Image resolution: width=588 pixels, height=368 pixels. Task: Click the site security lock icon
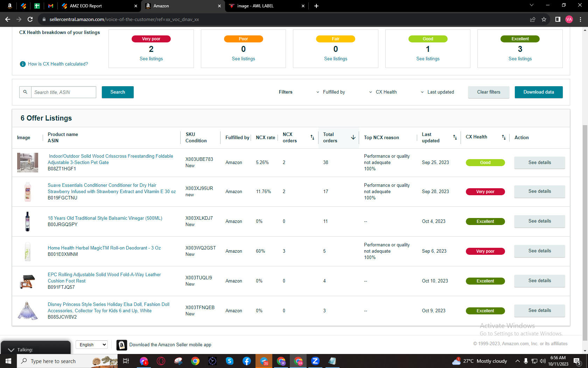pyautogui.click(x=44, y=19)
